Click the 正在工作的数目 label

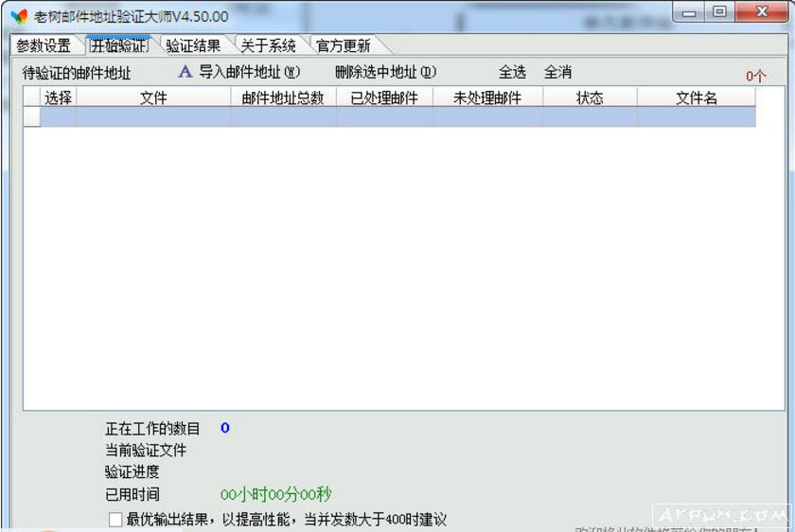(152, 429)
